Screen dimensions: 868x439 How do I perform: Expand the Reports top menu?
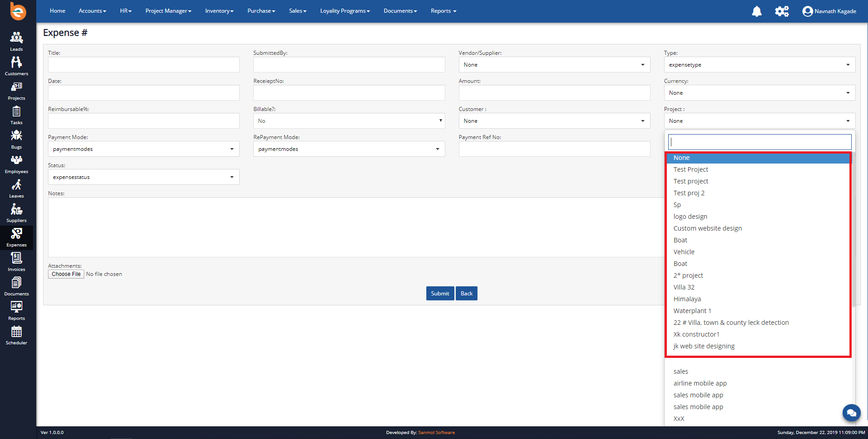pos(444,11)
